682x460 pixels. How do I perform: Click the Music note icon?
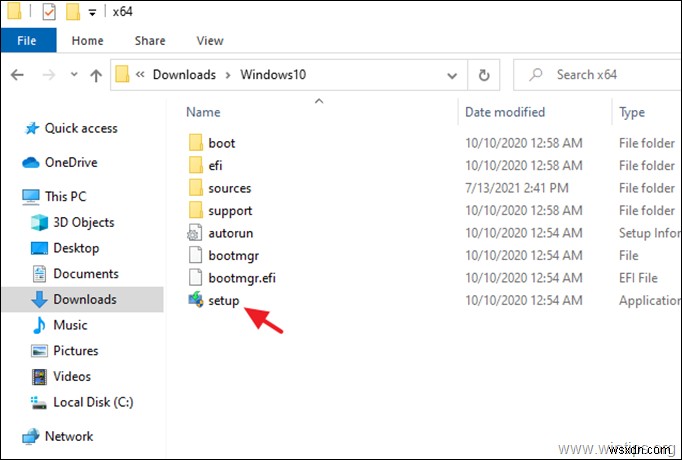coord(39,325)
